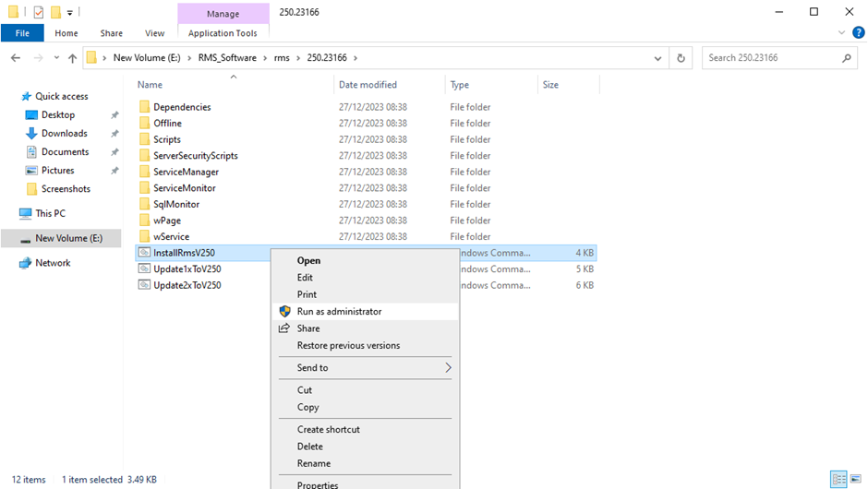Viewport: 868px width, 489px height.
Task: Open the Customize Quick Access Toolbar dropdown
Action: point(70,12)
